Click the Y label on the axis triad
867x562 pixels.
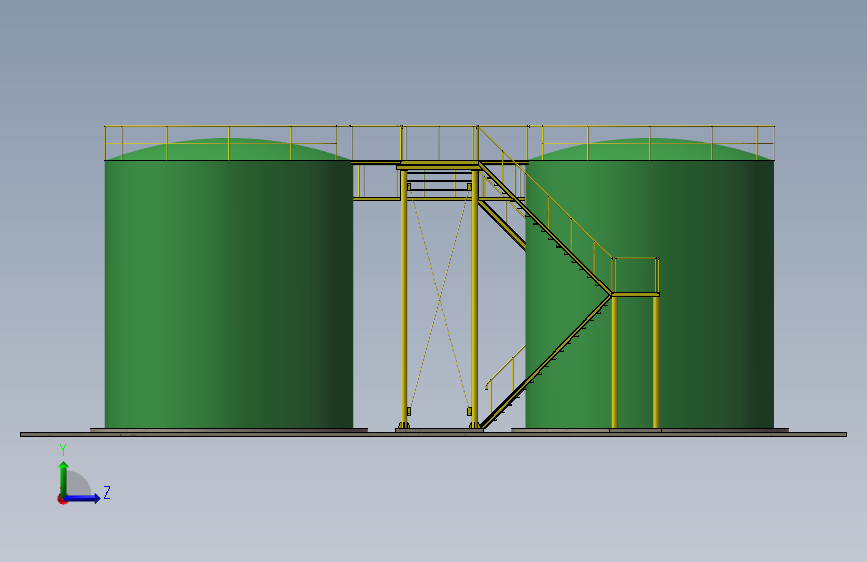(x=63, y=450)
